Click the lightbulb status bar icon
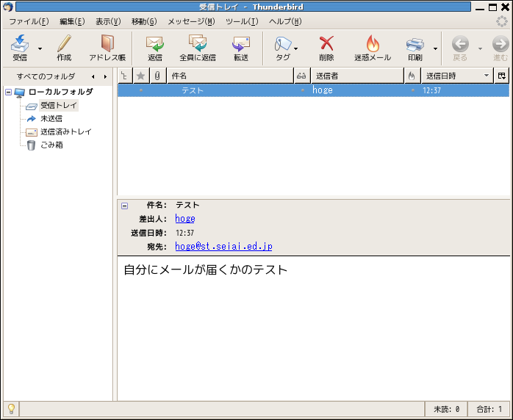 [x=11, y=408]
